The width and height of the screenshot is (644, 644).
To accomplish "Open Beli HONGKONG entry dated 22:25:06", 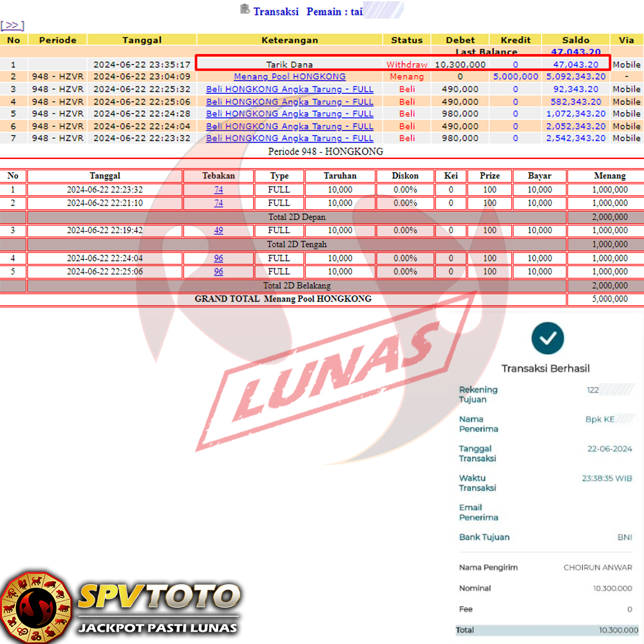I will click(x=289, y=101).
